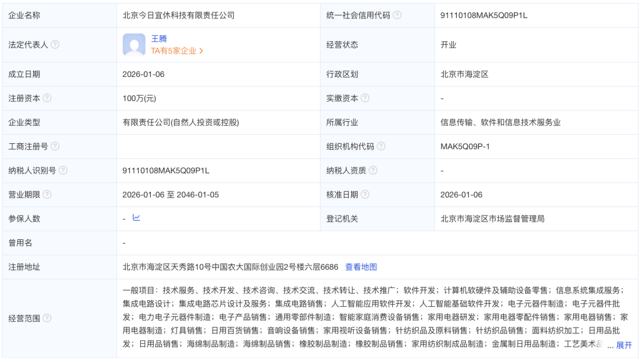Screen dimensions: 644x358
Task: Click help icon beside 核准日期
Action: click(365, 195)
